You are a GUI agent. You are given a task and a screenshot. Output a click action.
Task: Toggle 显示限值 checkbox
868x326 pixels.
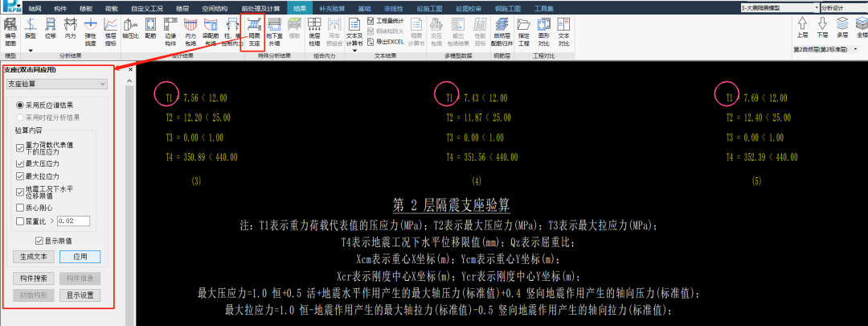pos(39,241)
